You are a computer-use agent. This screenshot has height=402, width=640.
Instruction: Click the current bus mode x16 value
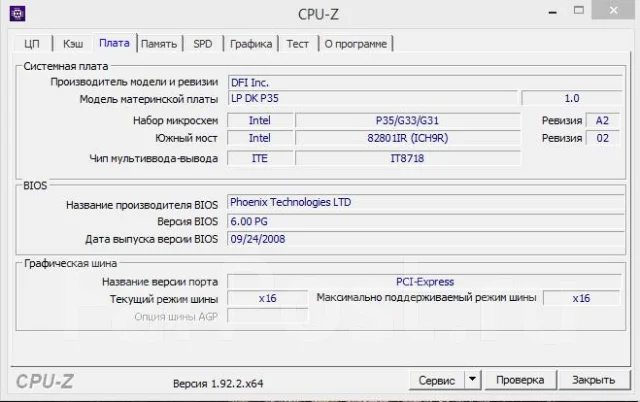[267, 298]
